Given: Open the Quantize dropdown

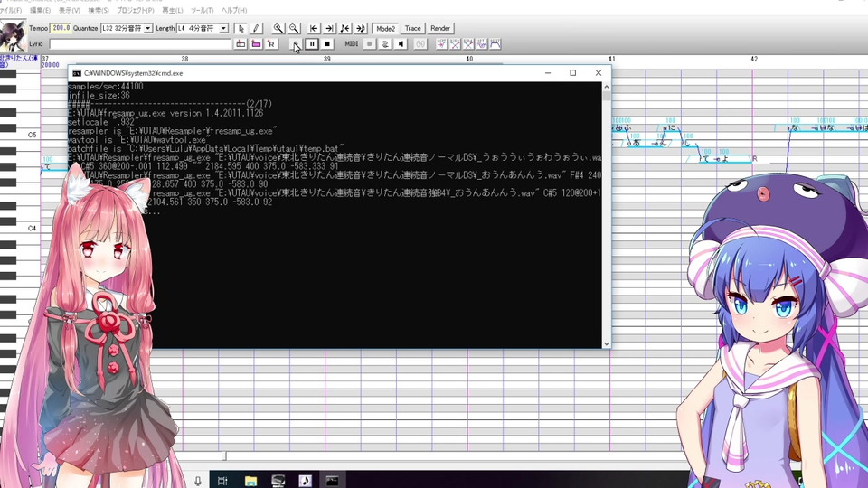Looking at the screenshot, I should pos(147,28).
